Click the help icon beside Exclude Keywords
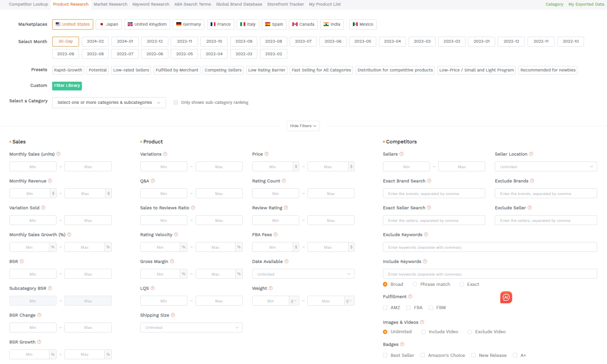 click(x=426, y=235)
